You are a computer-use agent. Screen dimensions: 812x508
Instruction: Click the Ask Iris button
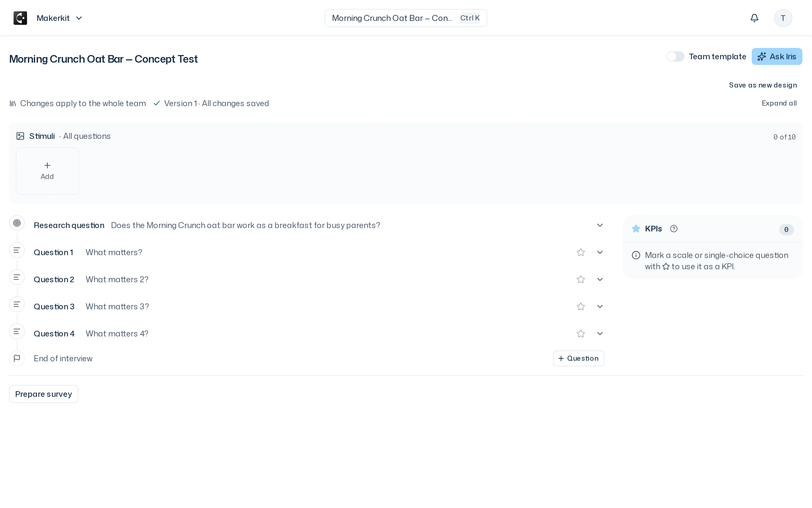(777, 56)
